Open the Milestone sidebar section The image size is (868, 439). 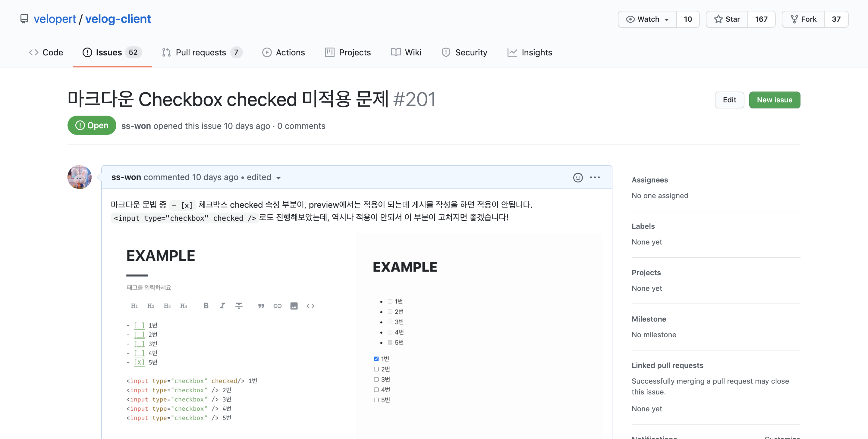pos(649,319)
